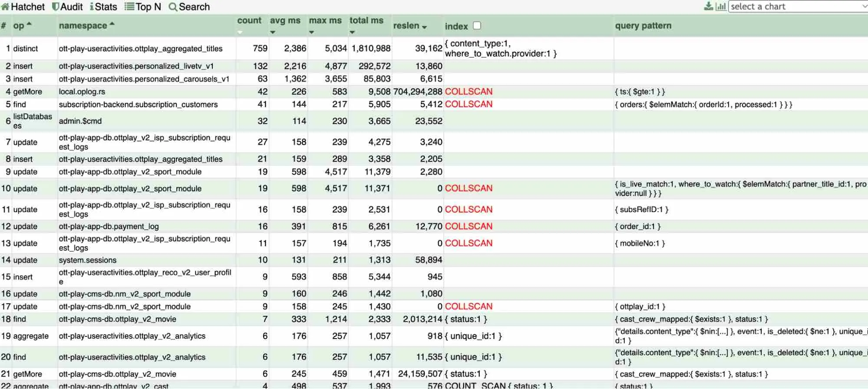Sort by op using its arrow
868x389 pixels.
[29, 24]
